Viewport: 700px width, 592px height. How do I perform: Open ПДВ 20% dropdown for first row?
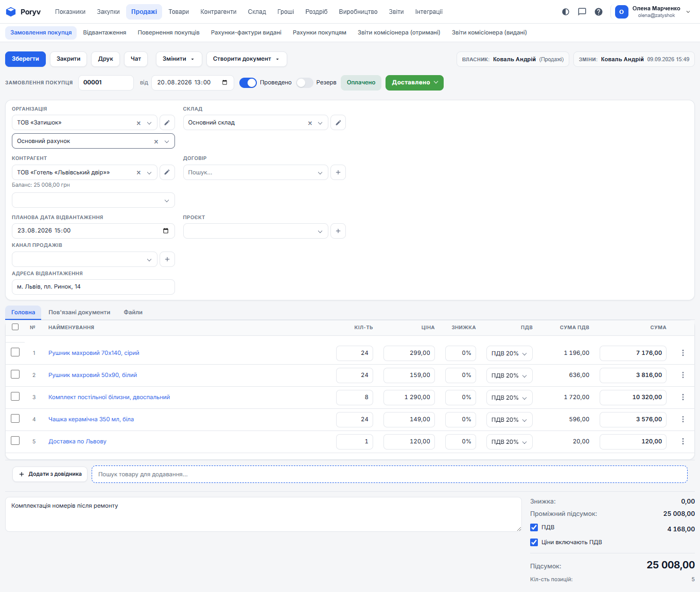coord(509,353)
